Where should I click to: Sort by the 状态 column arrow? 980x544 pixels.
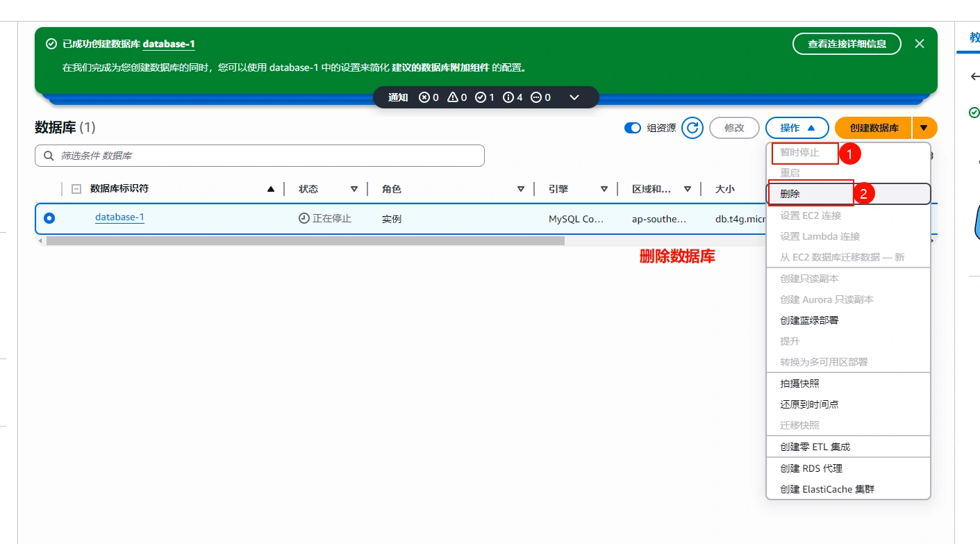[x=354, y=189]
